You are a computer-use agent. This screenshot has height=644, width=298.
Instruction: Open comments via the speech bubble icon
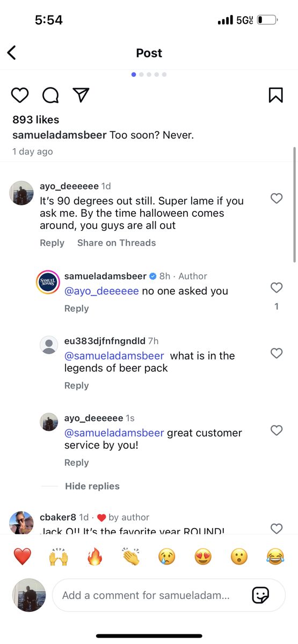pyautogui.click(x=50, y=96)
